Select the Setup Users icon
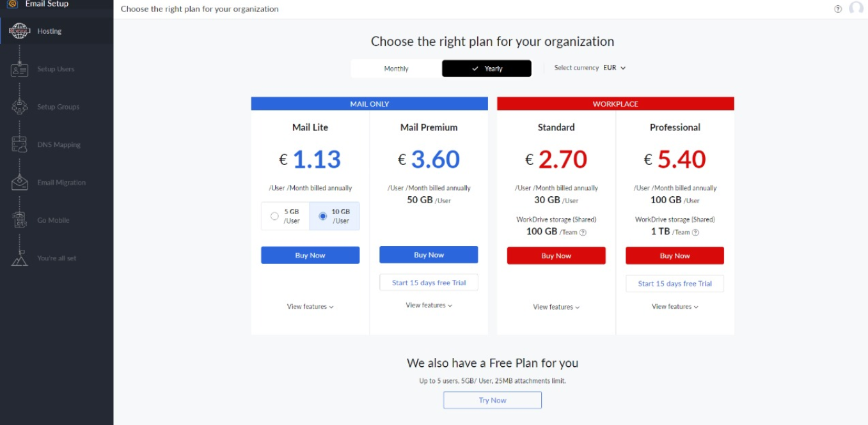 [x=20, y=69]
